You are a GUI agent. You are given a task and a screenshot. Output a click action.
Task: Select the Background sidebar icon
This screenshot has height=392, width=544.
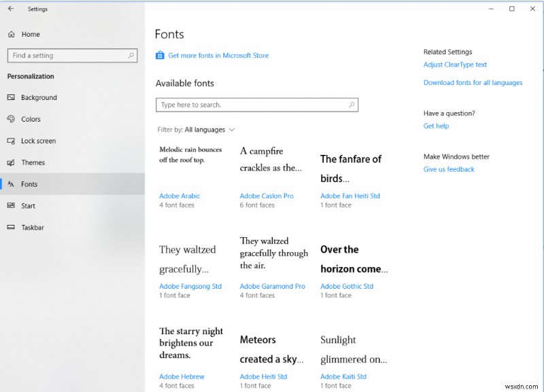click(12, 97)
